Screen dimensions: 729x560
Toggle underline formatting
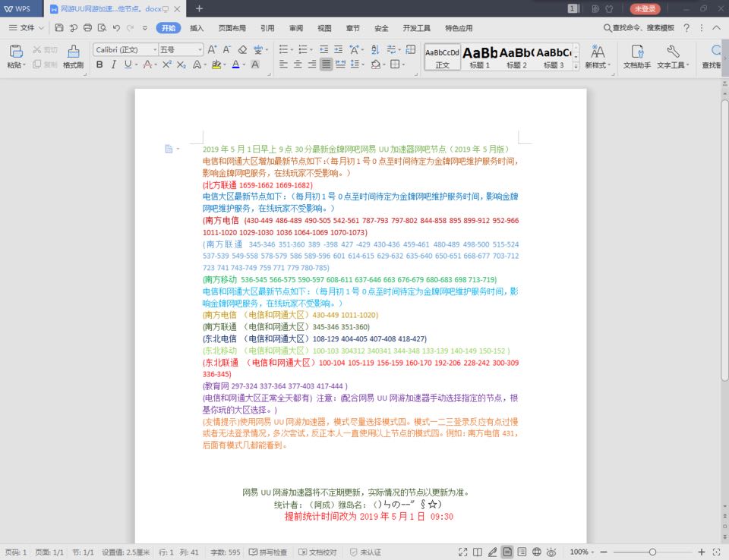(x=128, y=64)
